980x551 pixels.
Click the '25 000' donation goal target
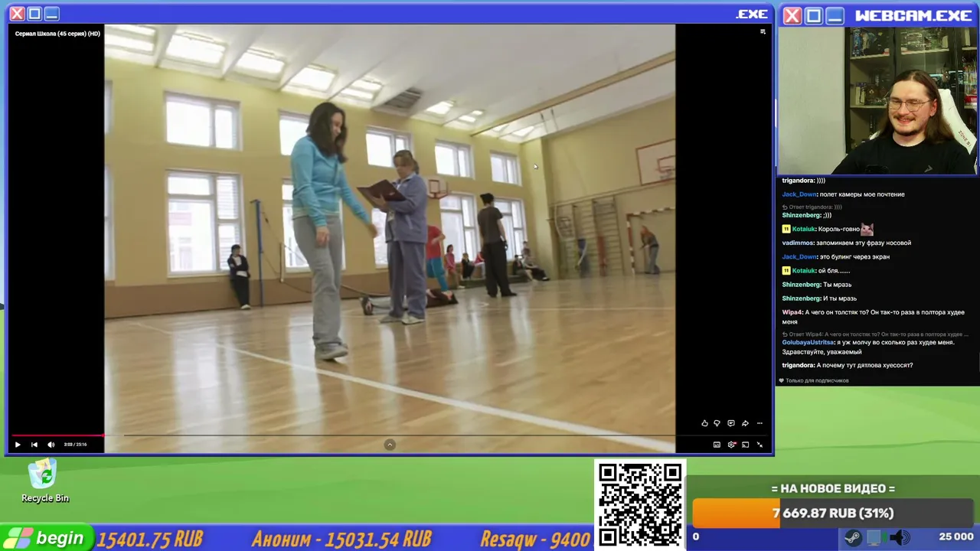pyautogui.click(x=956, y=537)
